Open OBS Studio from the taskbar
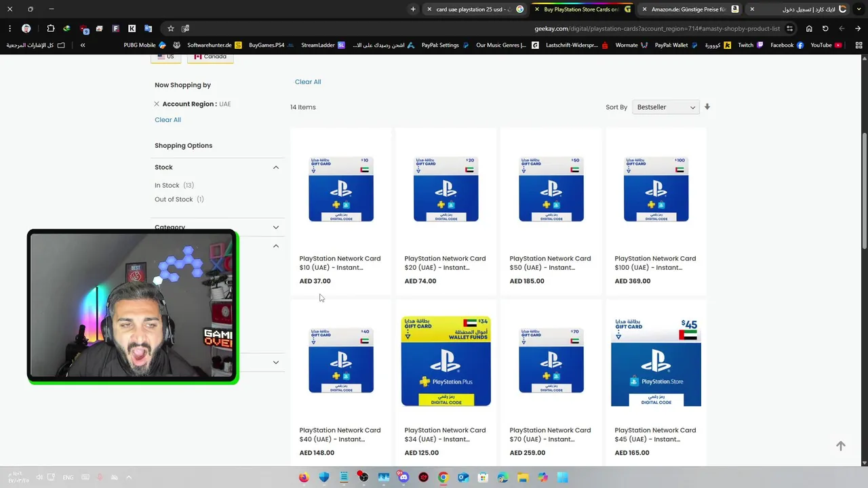This screenshot has height=488, width=868. pyautogui.click(x=363, y=477)
